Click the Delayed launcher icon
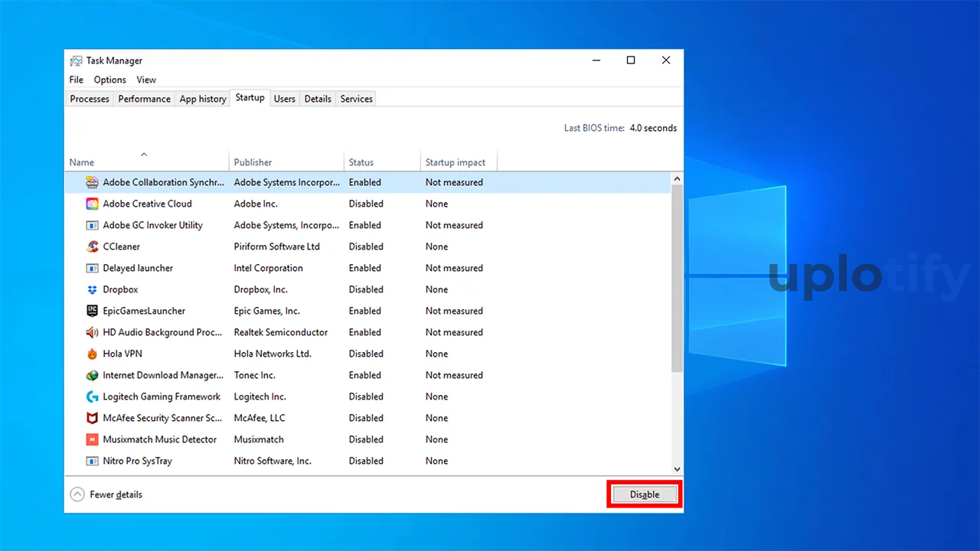This screenshot has height=551, width=980. (92, 268)
